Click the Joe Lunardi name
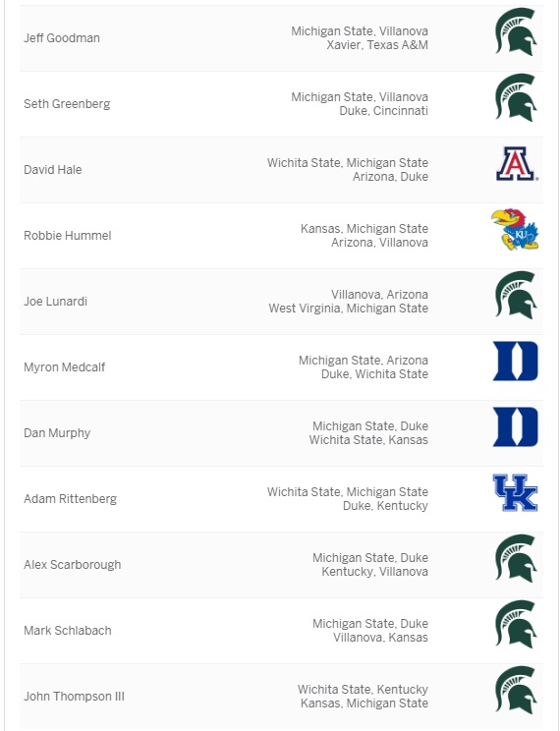The height and width of the screenshot is (731, 560). [x=55, y=302]
